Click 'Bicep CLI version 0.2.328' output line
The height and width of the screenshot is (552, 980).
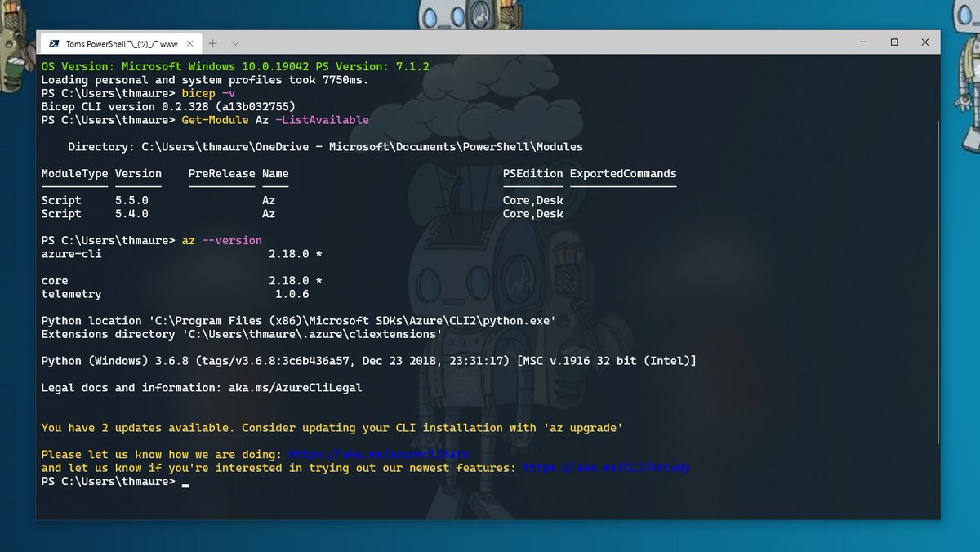point(168,107)
